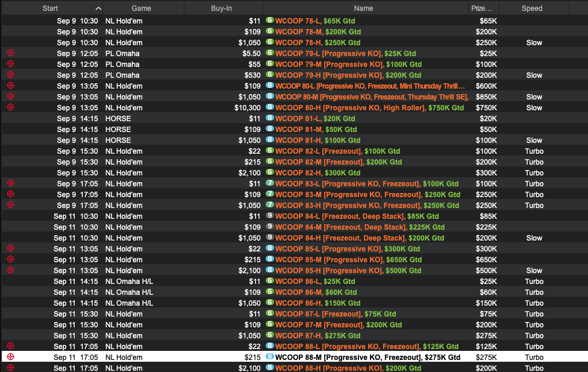Click Slow speed cell of WCOOP 78-H
The image size is (588, 372).
[x=534, y=43]
